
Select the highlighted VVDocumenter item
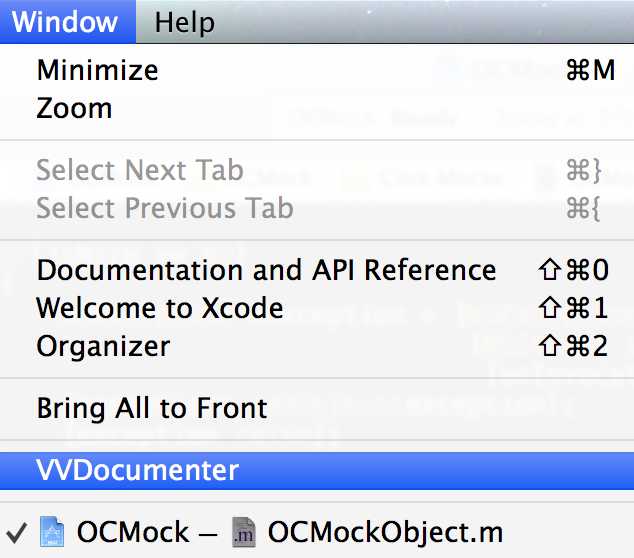(138, 470)
